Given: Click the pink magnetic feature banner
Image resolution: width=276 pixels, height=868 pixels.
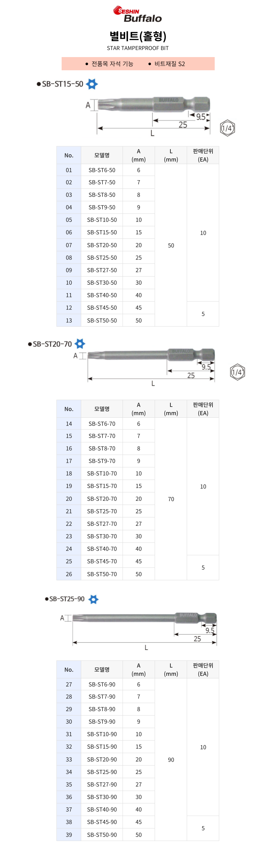Looking at the screenshot, I should coord(138,64).
